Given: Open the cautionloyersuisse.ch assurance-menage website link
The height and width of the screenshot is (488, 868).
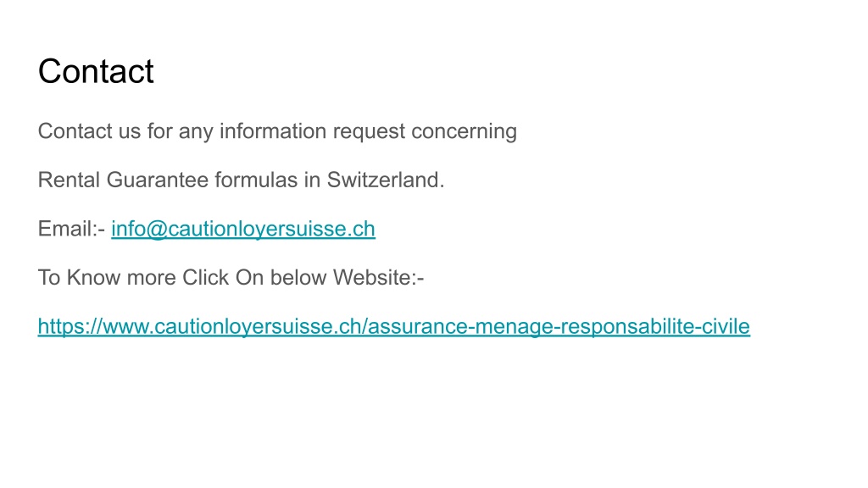Looking at the screenshot, I should coord(393,326).
